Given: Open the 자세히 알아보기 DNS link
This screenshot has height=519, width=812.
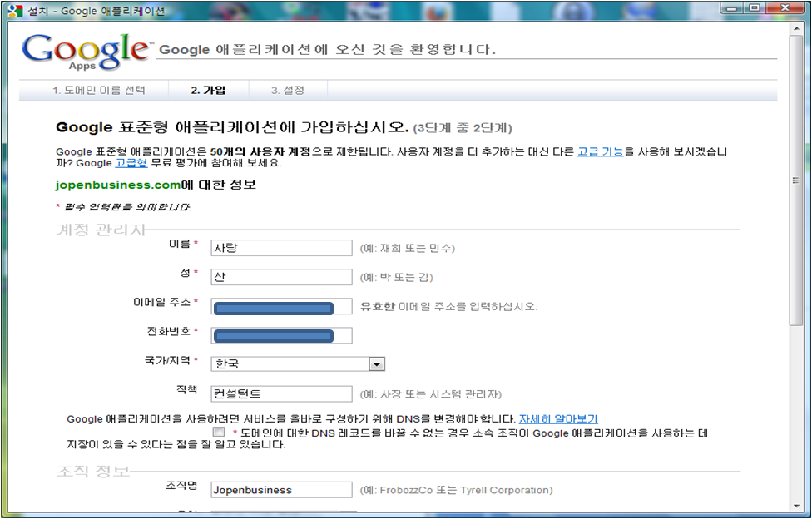Looking at the screenshot, I should [x=558, y=418].
